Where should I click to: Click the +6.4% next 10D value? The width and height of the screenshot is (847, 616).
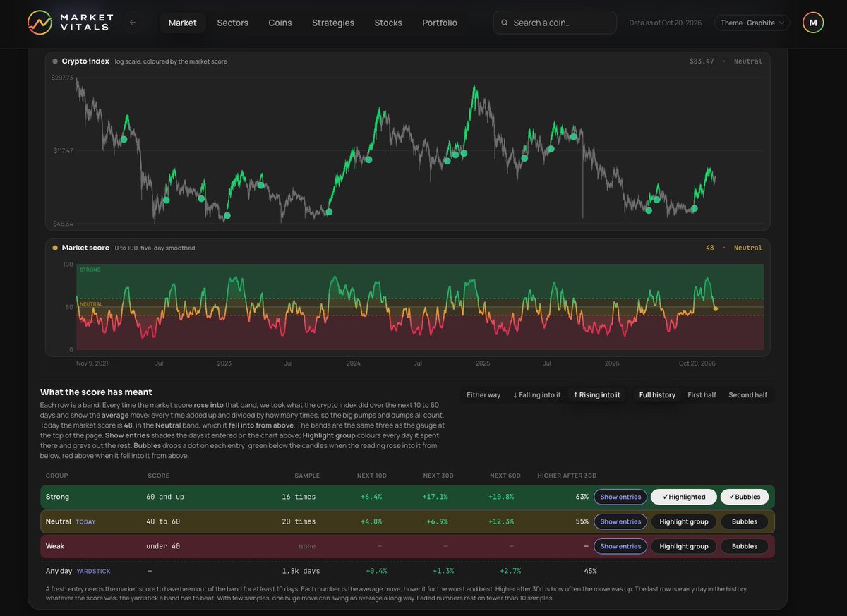coord(371,497)
